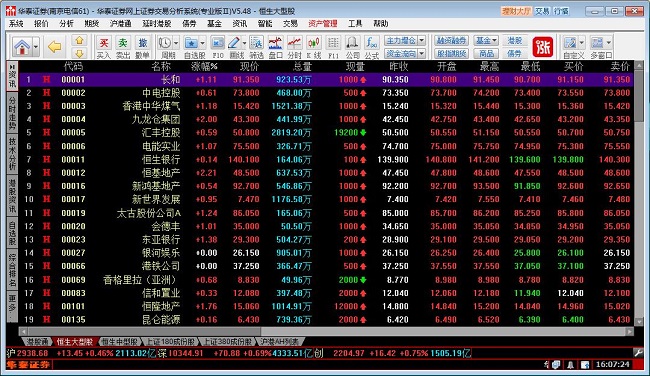Go back with the yellow arrow

coord(55,47)
